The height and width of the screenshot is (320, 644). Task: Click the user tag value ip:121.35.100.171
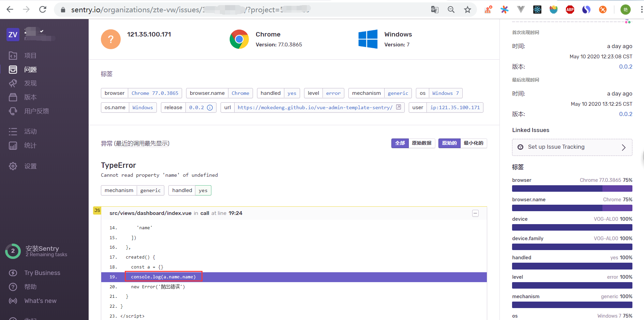point(455,107)
